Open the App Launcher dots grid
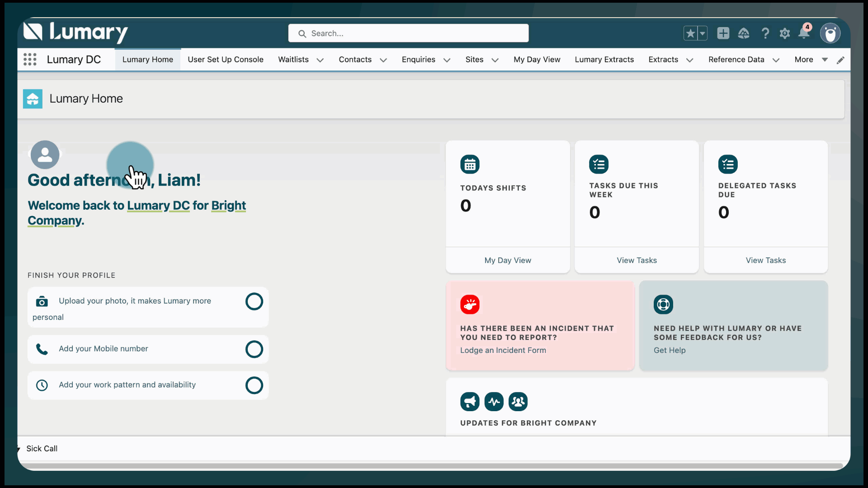 point(30,59)
